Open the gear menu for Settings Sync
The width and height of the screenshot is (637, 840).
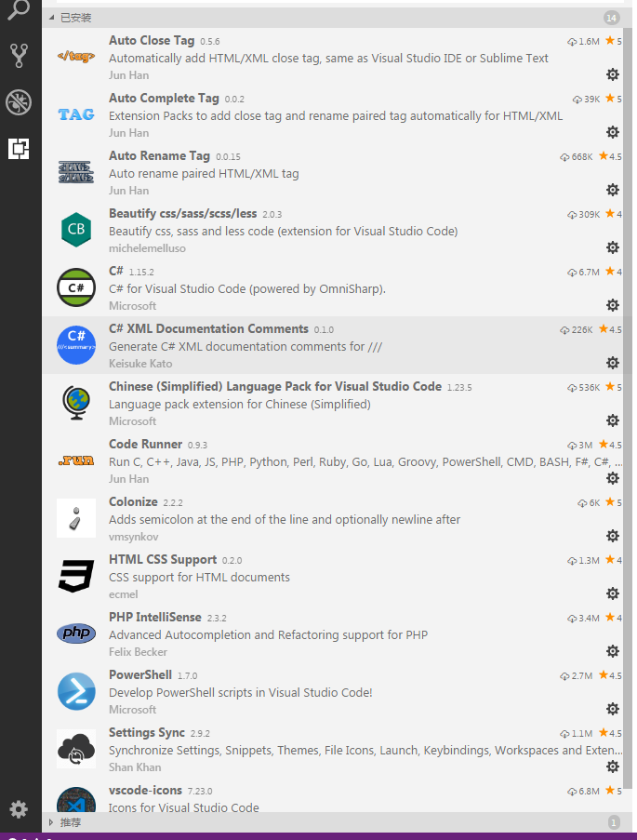coord(612,767)
